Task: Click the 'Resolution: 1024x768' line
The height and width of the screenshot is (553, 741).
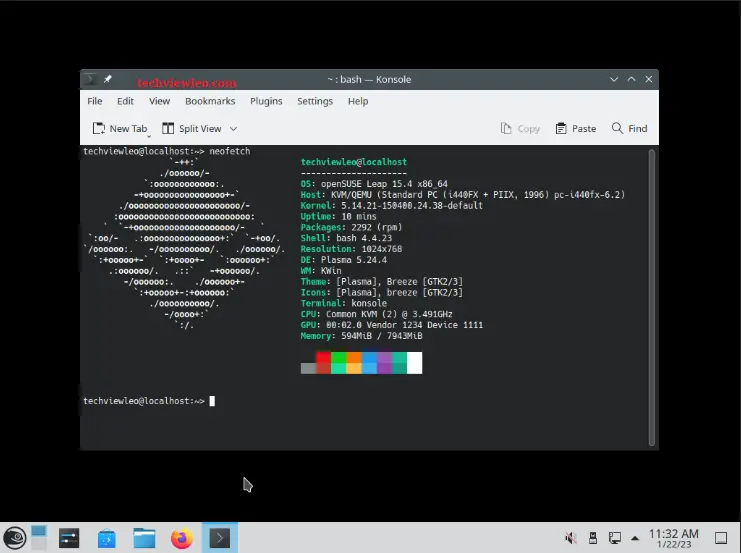Action: coord(351,249)
